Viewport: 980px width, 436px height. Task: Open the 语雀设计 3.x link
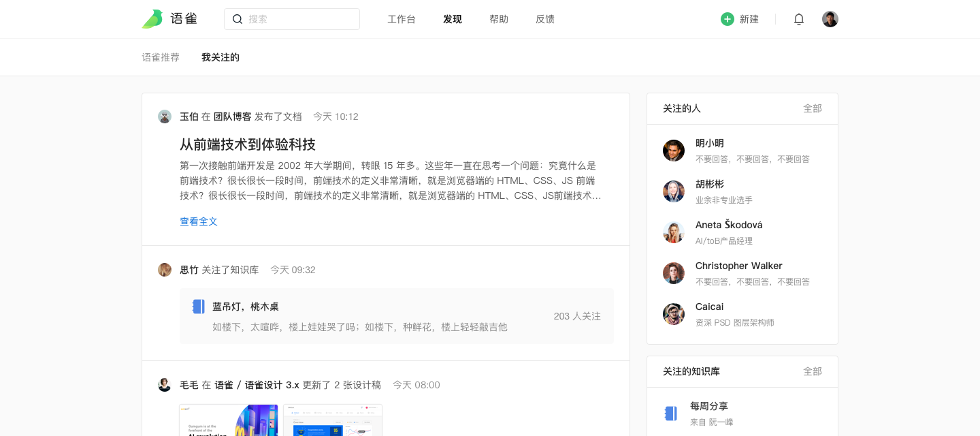272,385
